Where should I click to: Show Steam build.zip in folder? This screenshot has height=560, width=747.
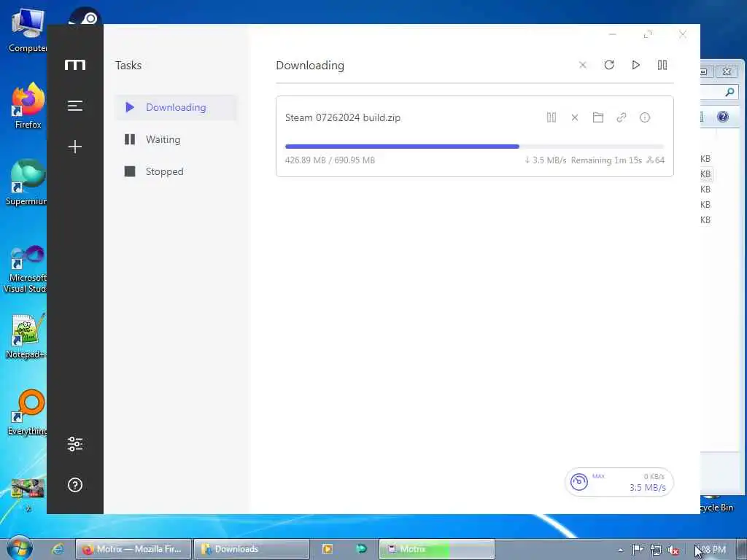[x=598, y=117]
